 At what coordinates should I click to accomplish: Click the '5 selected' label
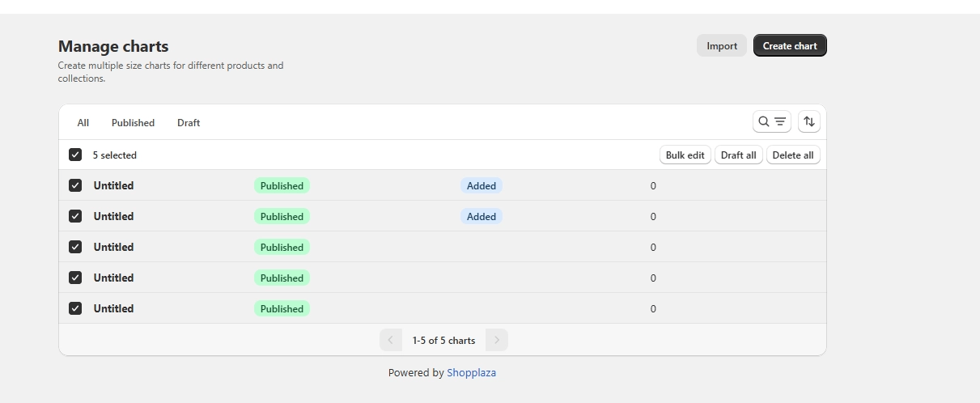[115, 155]
